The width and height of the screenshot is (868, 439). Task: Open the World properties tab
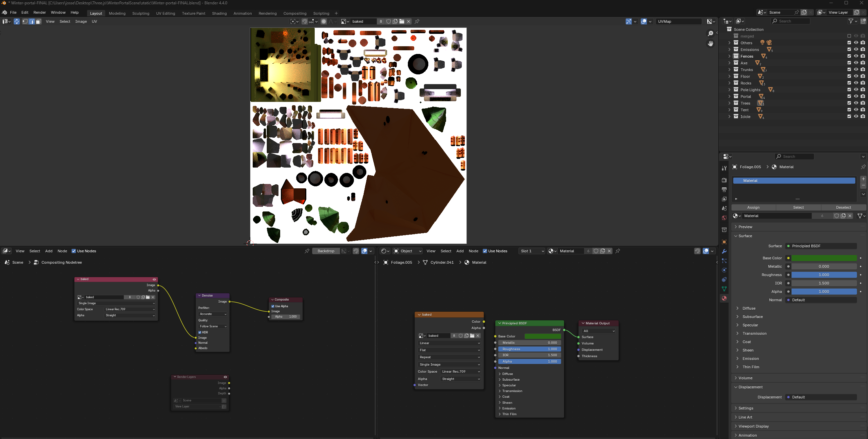point(724,218)
